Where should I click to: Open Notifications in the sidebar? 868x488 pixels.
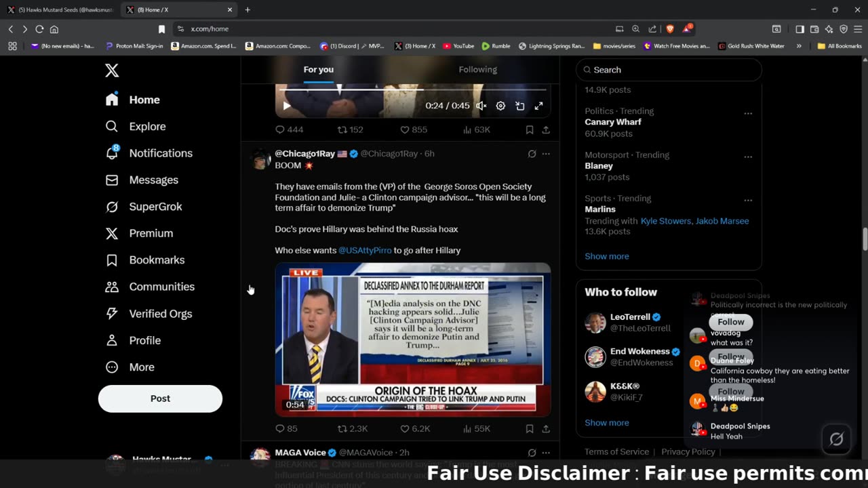coord(149,153)
